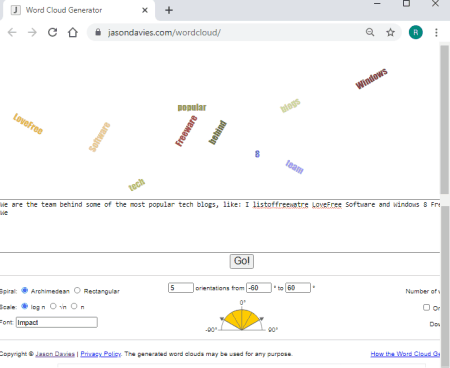450x368 pixels.
Task: Generate cloud with the Go! button
Action: [x=242, y=261]
